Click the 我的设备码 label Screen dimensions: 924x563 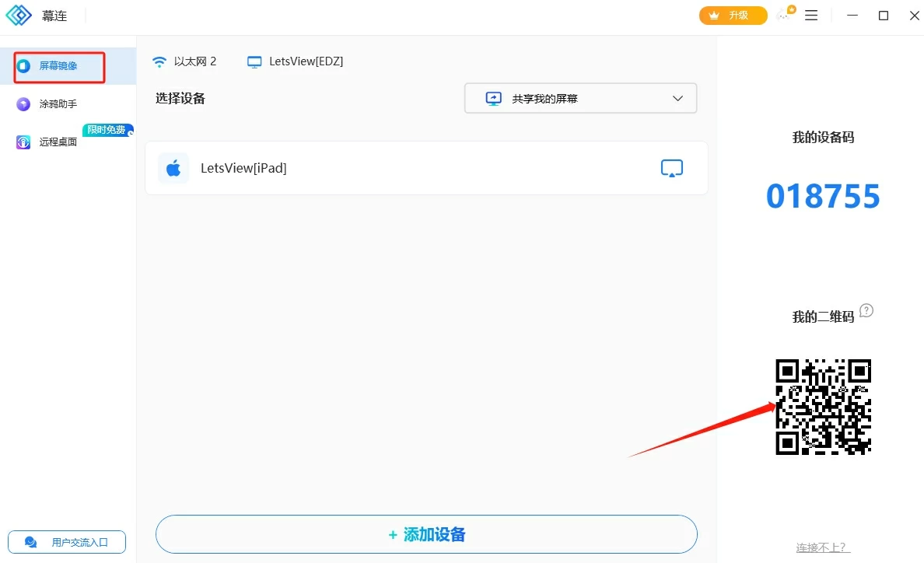point(823,137)
